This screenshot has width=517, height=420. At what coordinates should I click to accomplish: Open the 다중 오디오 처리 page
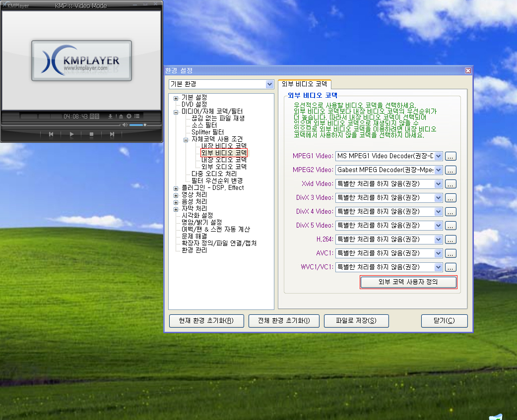pos(214,174)
